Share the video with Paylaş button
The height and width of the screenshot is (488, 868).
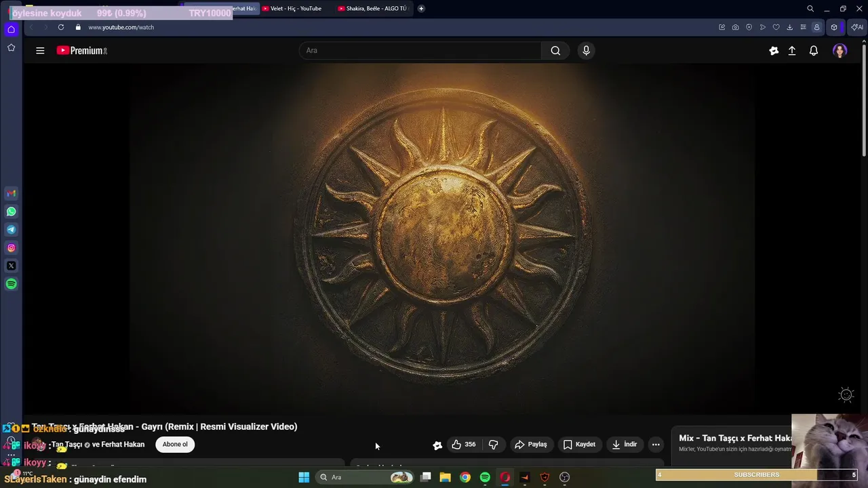[531, 445]
